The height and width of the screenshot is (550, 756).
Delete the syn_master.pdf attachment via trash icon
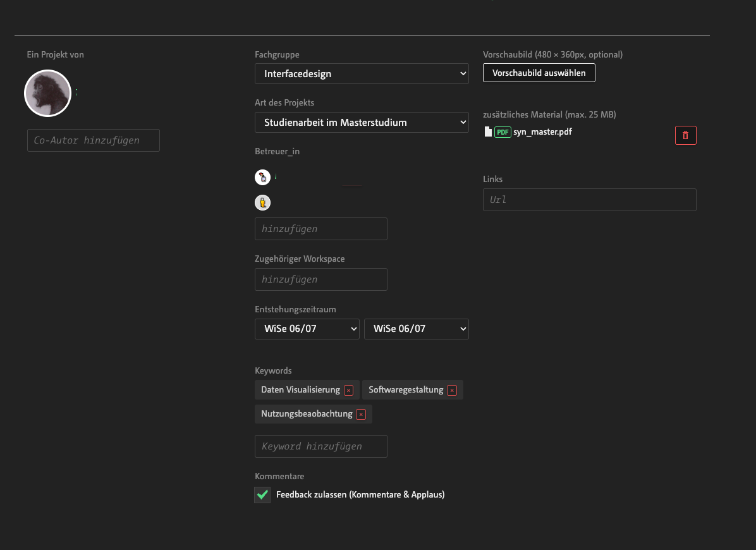685,135
